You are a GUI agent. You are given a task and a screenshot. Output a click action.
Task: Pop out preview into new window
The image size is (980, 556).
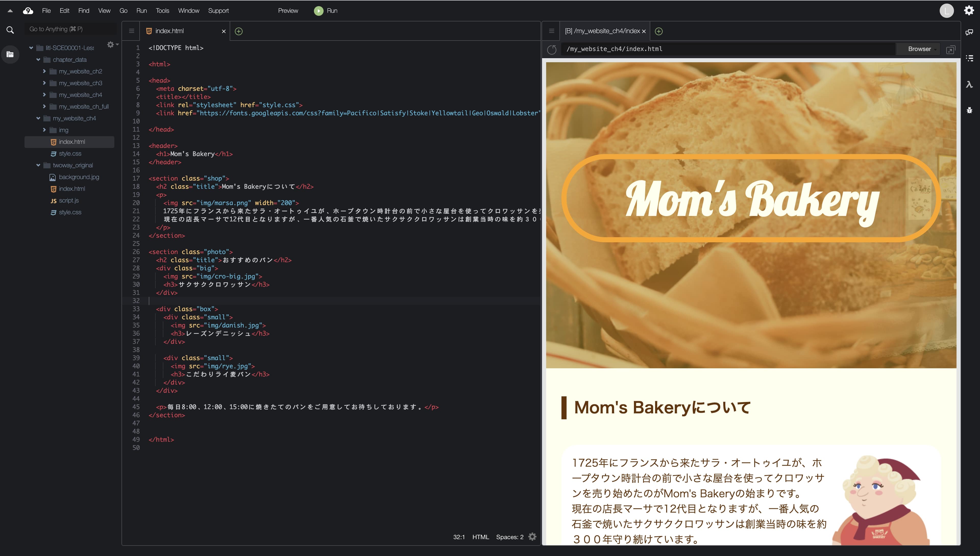(950, 50)
